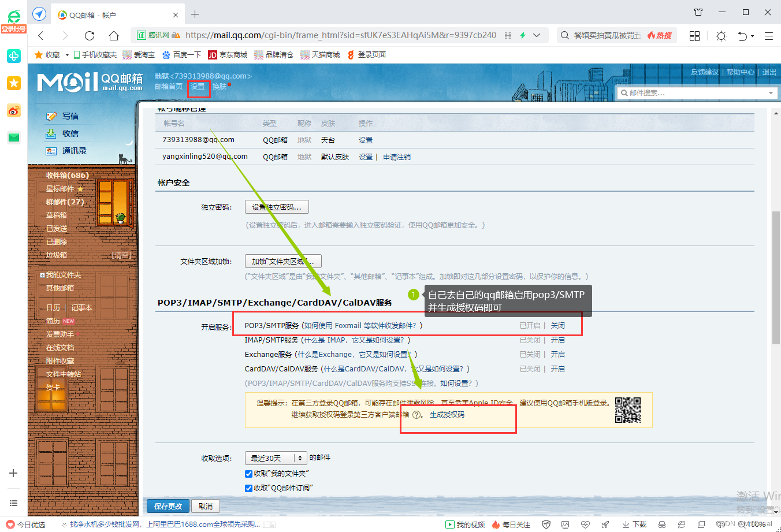Click the teal plus app icon in sidebar
This screenshot has width=781, height=532.
(x=14, y=56)
